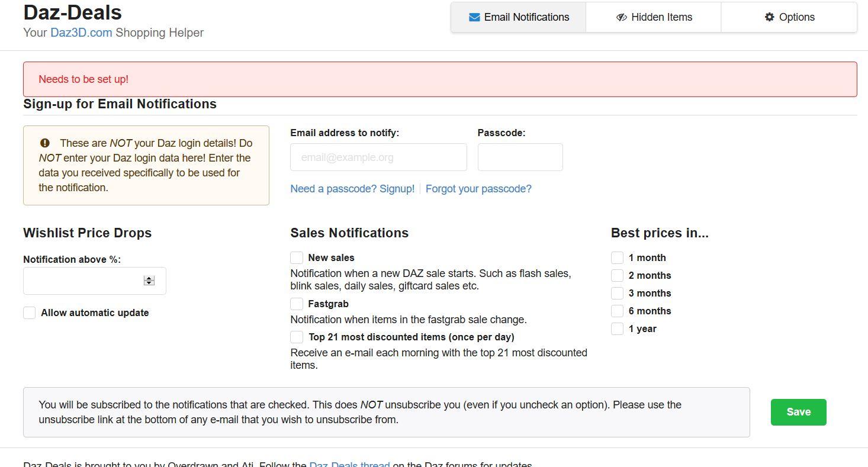Click the envelope icon in Email Notifications tab

click(x=474, y=18)
